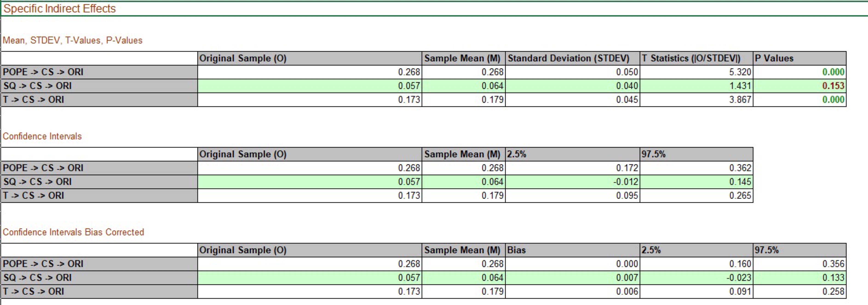Click Mean, STDEV, T-Values, P-Values section title
The width and height of the screenshot is (868, 305).
(x=72, y=40)
